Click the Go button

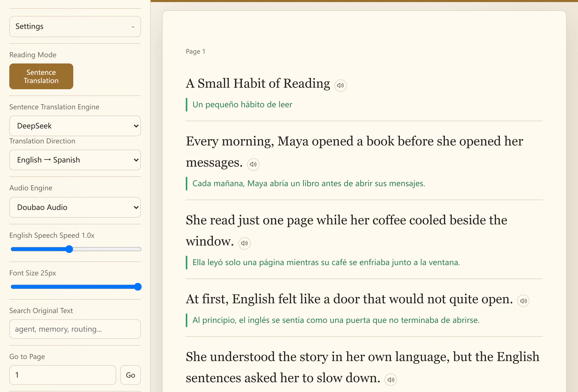point(131,375)
